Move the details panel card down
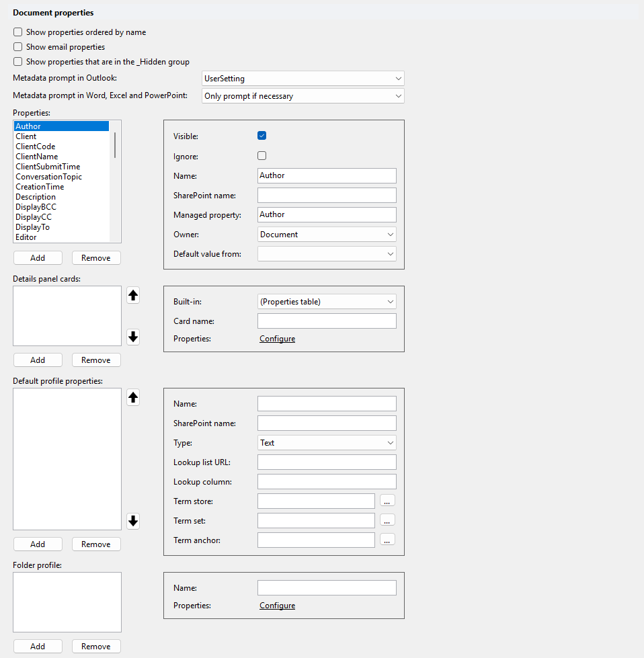Screen dimensions: 644x658 coord(133,337)
